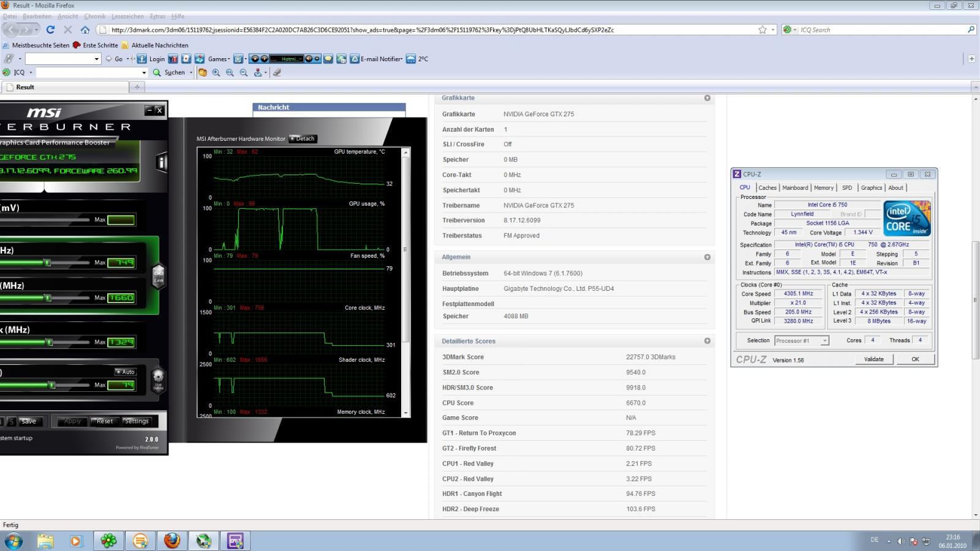The height and width of the screenshot is (551, 980).
Task: Switch to CPU-Z Caches tab
Action: pyautogui.click(x=767, y=188)
